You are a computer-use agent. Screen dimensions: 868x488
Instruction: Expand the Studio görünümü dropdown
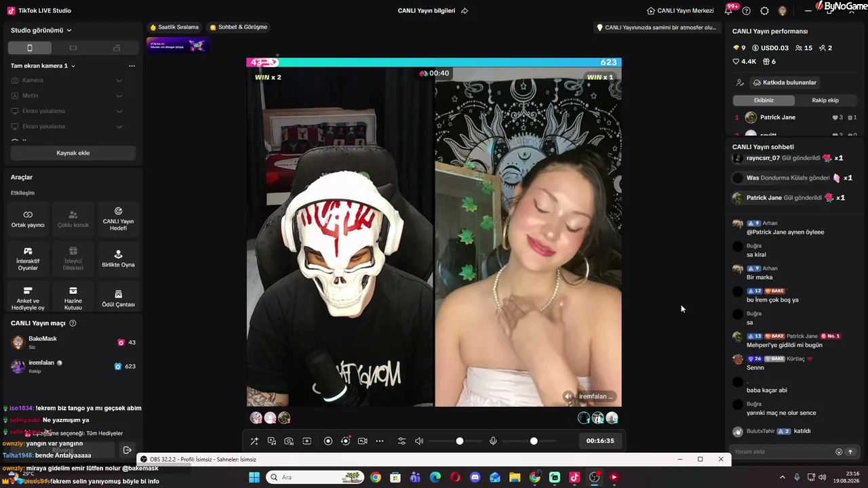coord(41,30)
